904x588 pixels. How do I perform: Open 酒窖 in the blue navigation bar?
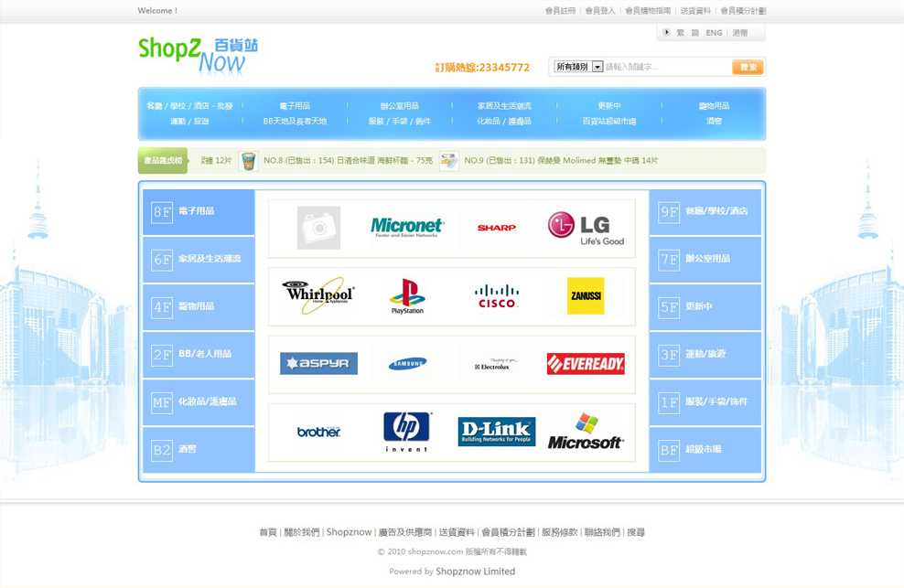(715, 121)
